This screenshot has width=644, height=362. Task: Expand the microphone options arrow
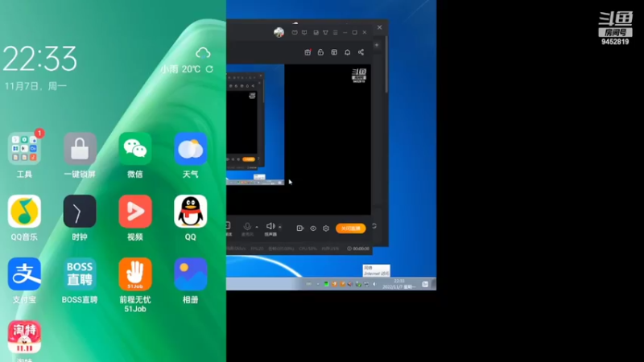click(257, 227)
